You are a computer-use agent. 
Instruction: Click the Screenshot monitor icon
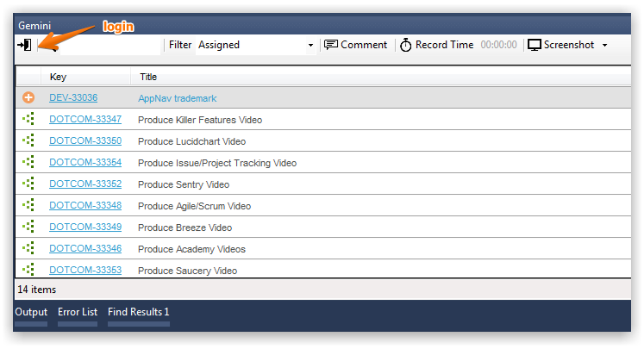(534, 45)
